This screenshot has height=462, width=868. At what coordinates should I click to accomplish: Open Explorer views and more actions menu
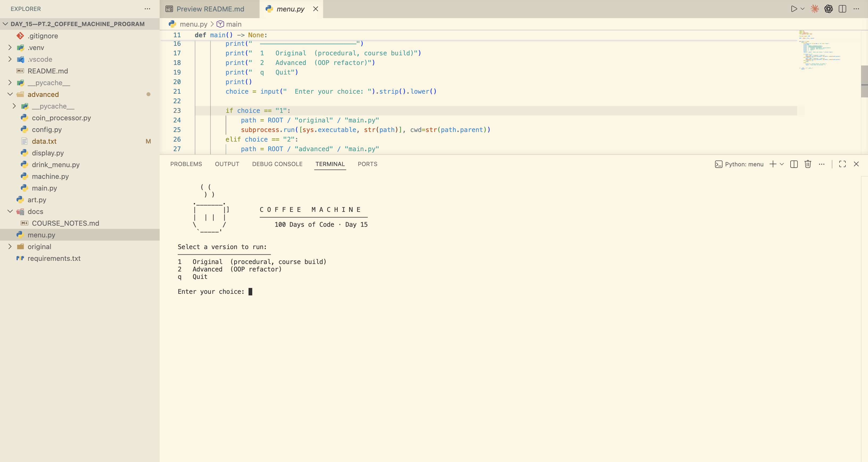(147, 9)
